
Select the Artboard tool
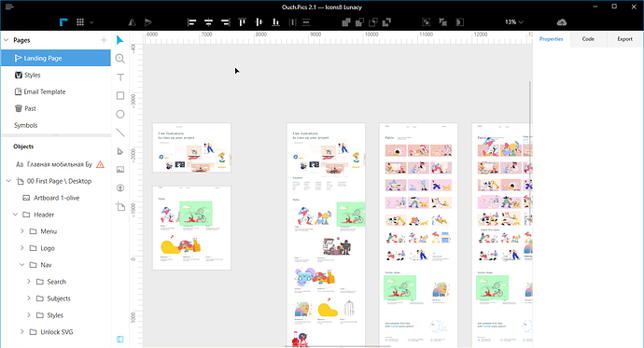coord(119,206)
